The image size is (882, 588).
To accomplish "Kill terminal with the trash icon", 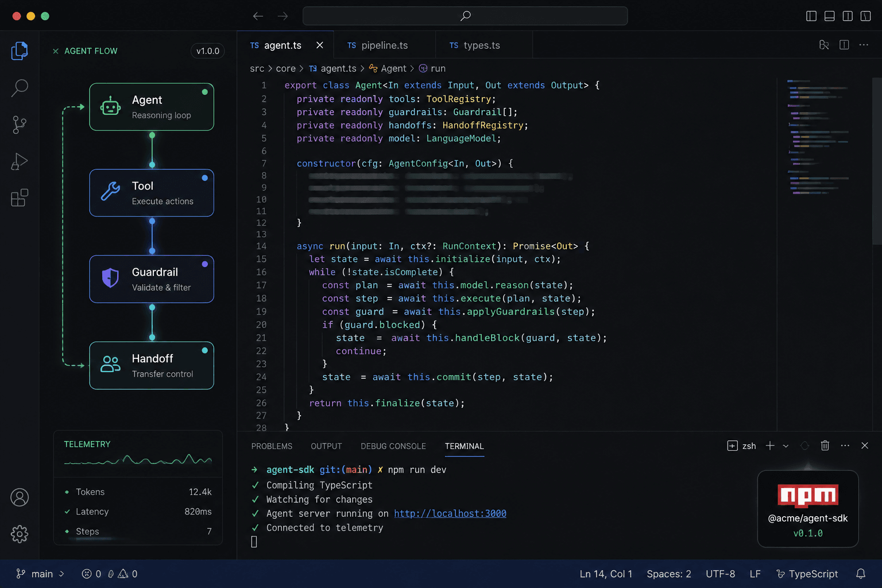I will point(825,446).
